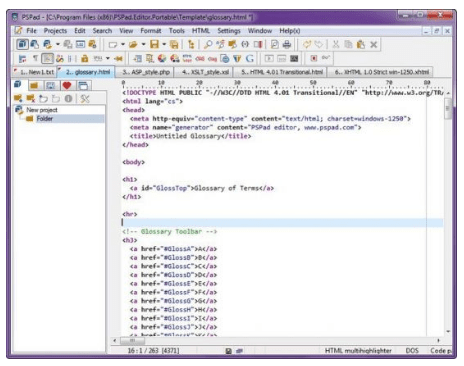Click the 16:1 / 263 cursor position status
The width and height of the screenshot is (464, 366).
[153, 351]
